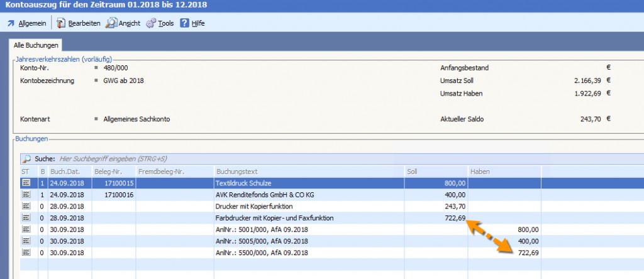Click the row icon for AVK Renditefonds
Viewport: 644px width, 279px height.
click(x=26, y=195)
